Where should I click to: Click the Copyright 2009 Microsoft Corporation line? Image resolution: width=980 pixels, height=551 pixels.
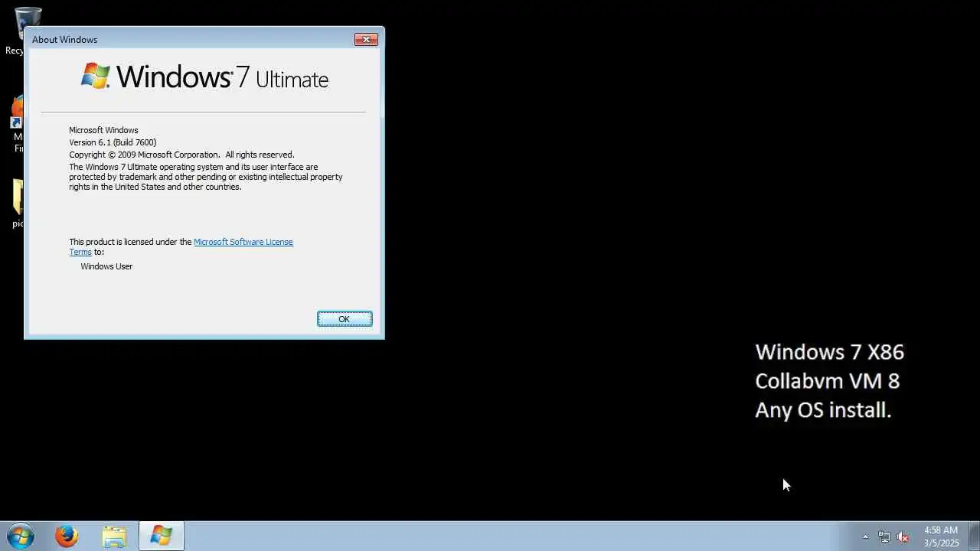181,155
